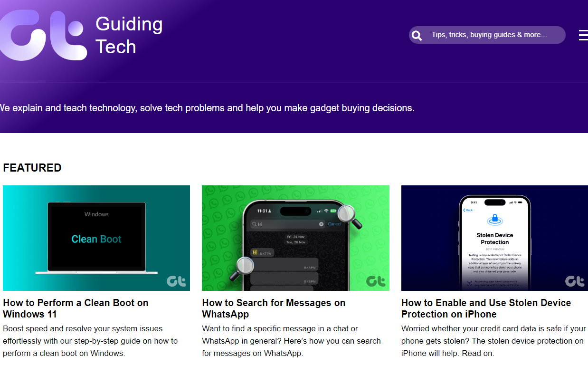Open the Clean Boot laptop thumbnail
This screenshot has height=375, width=588.
pos(96,238)
